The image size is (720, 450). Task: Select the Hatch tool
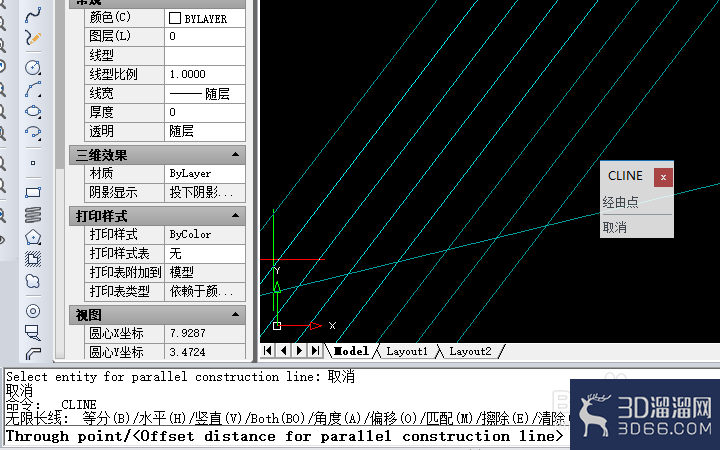pyautogui.click(x=33, y=259)
